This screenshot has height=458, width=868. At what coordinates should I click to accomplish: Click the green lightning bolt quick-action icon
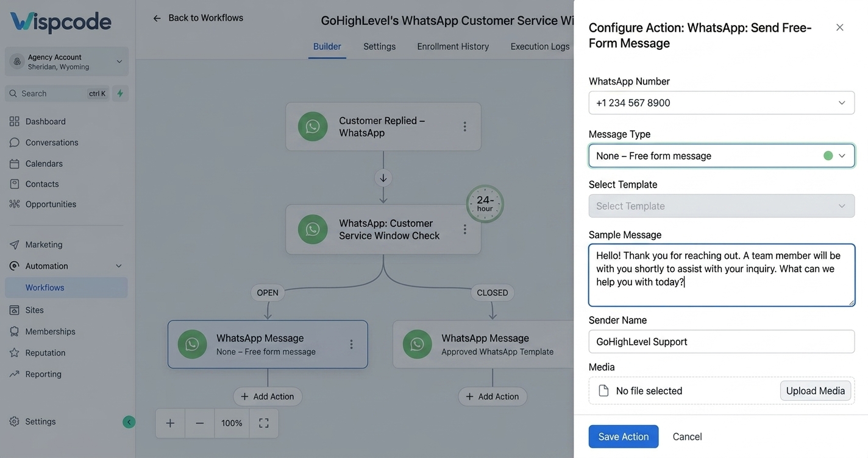pos(120,93)
